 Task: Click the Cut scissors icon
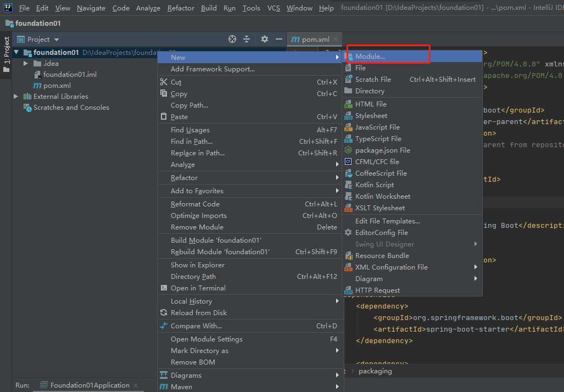[x=164, y=82]
